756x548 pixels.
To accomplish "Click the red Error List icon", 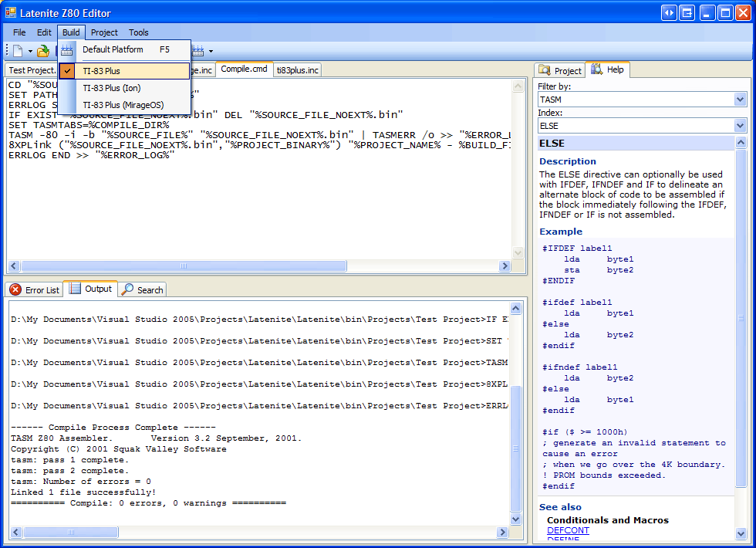I will pyautogui.click(x=15, y=290).
